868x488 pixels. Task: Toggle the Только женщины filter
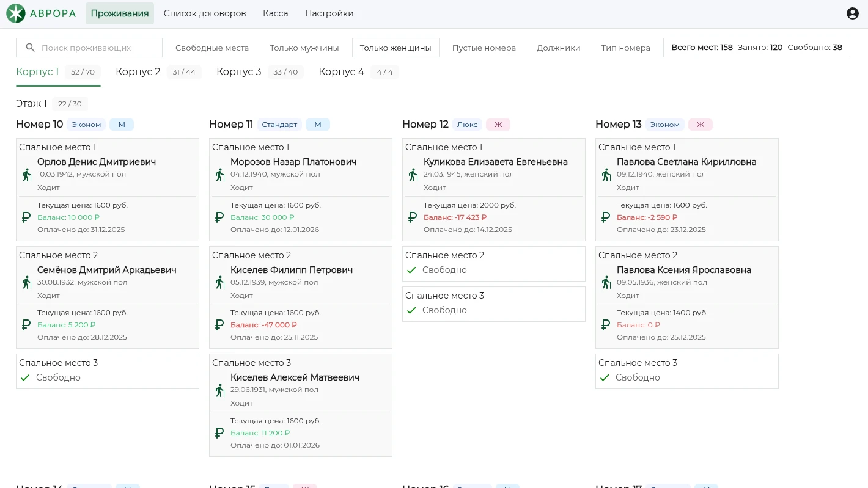click(x=395, y=48)
